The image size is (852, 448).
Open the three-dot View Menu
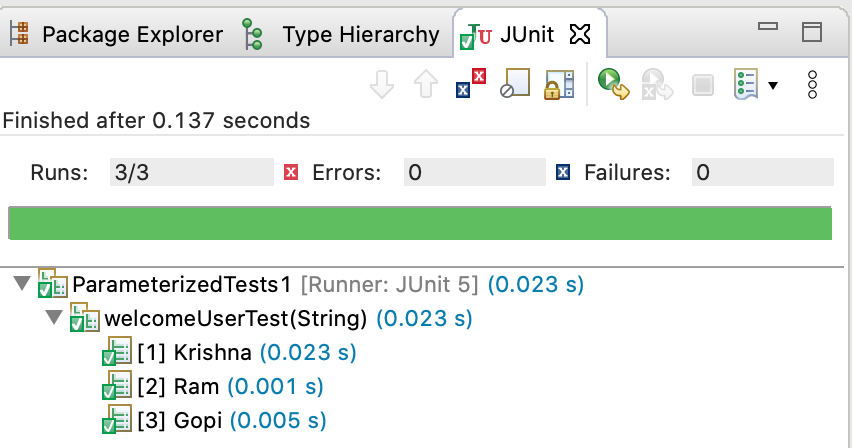813,85
